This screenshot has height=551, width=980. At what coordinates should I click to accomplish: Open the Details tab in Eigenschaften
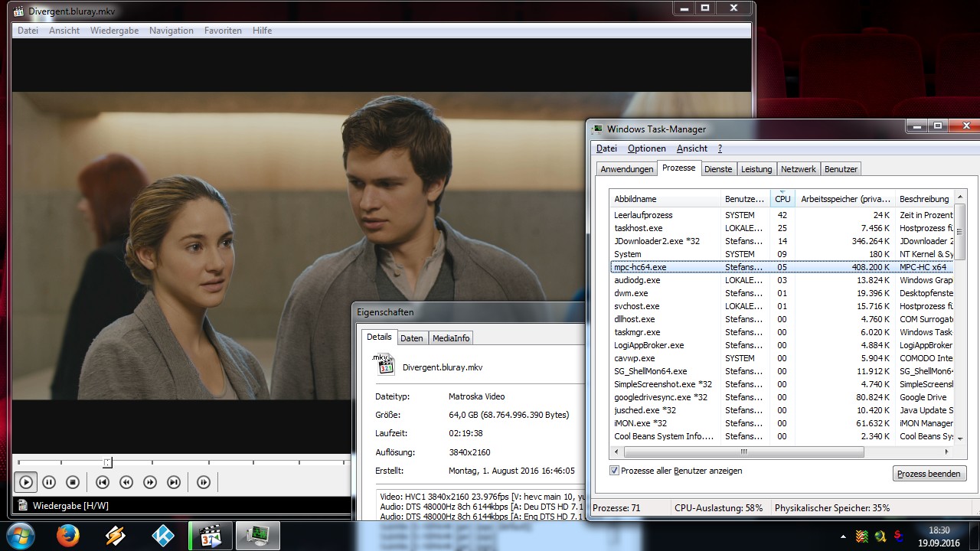point(379,337)
